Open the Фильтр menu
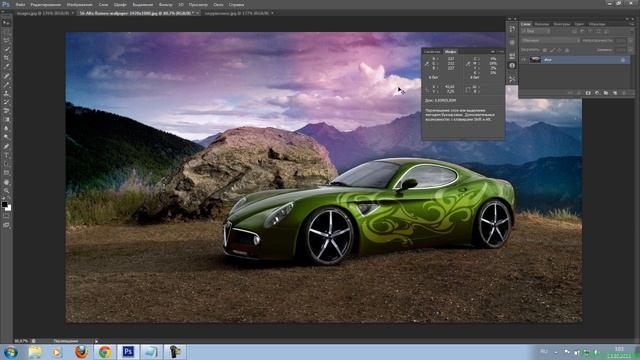The image size is (640, 360). coord(165,4)
